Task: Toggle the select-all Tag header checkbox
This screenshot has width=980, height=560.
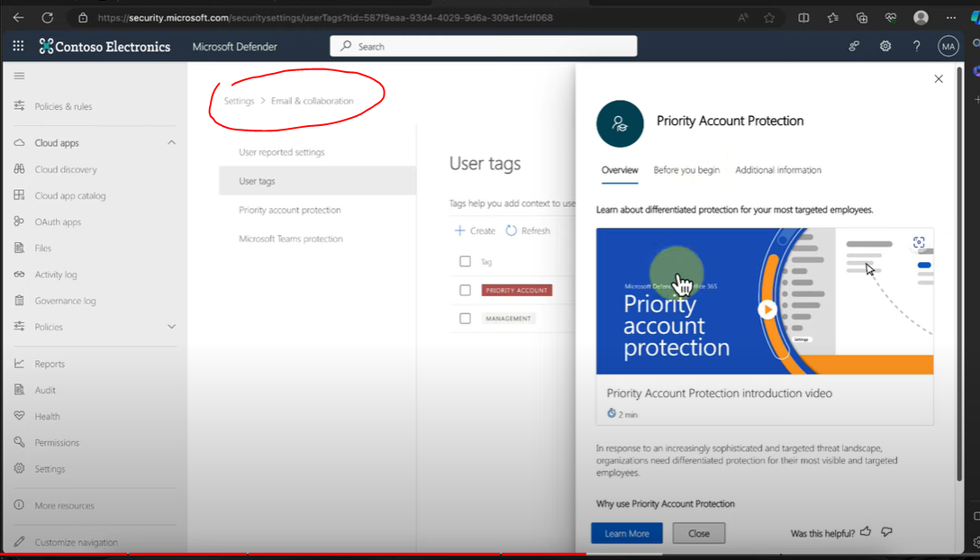Action: (465, 261)
